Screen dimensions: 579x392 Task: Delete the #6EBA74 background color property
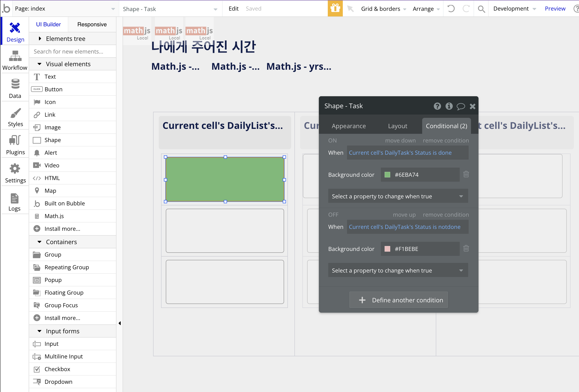tap(466, 174)
